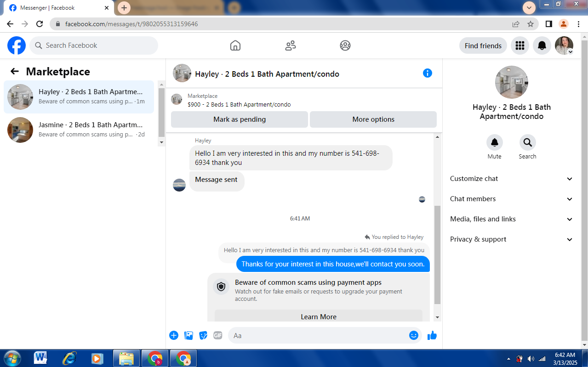Open the Facebook menu grid icon

pos(520,45)
